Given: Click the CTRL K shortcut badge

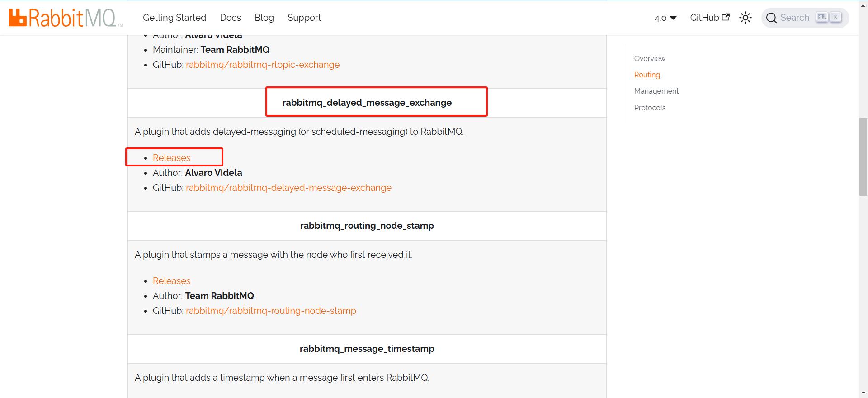Looking at the screenshot, I should click(x=829, y=17).
